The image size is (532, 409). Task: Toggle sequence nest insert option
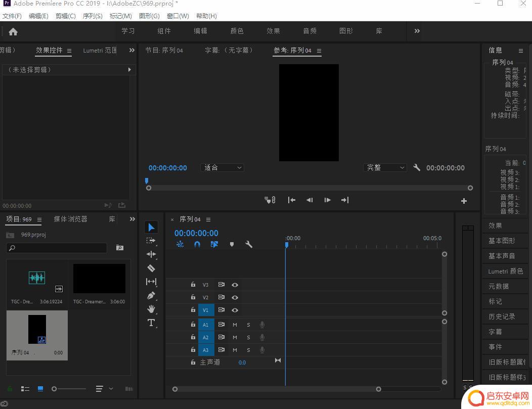180,244
